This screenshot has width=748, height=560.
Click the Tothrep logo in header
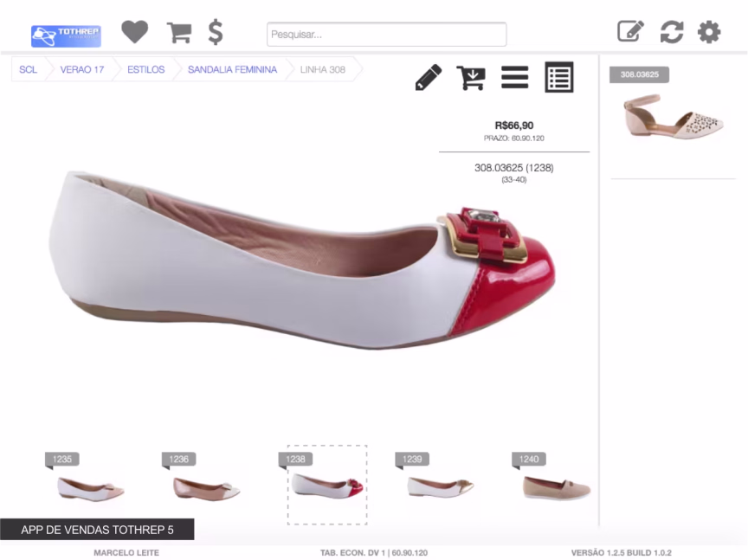pyautogui.click(x=66, y=35)
